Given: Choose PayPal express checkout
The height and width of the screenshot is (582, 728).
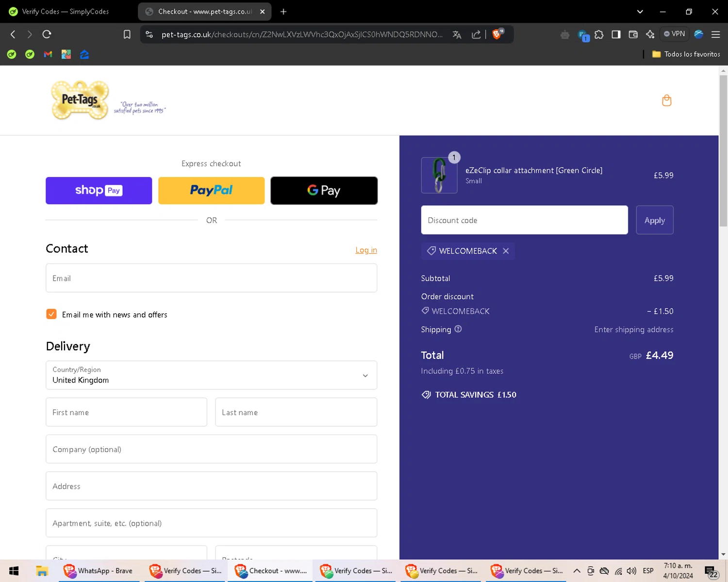Looking at the screenshot, I should point(211,191).
